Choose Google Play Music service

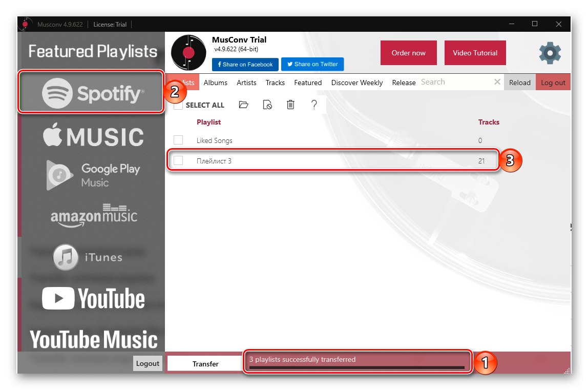coord(91,175)
